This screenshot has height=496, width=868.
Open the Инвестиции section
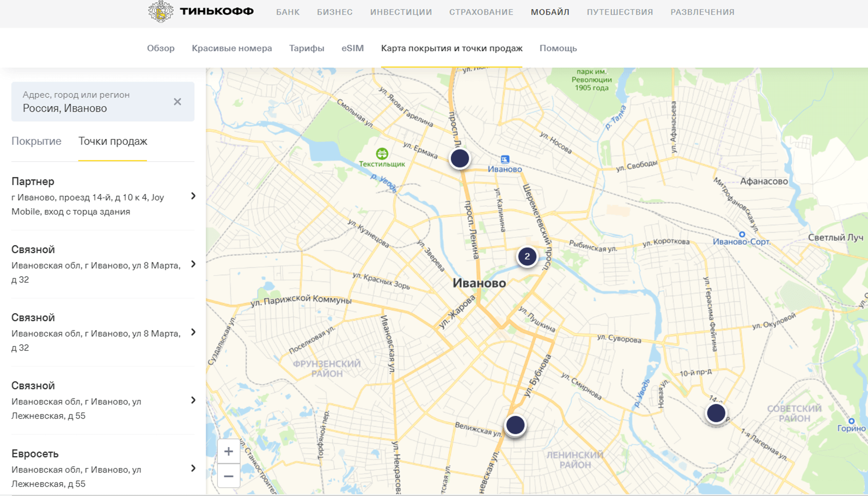pyautogui.click(x=401, y=12)
